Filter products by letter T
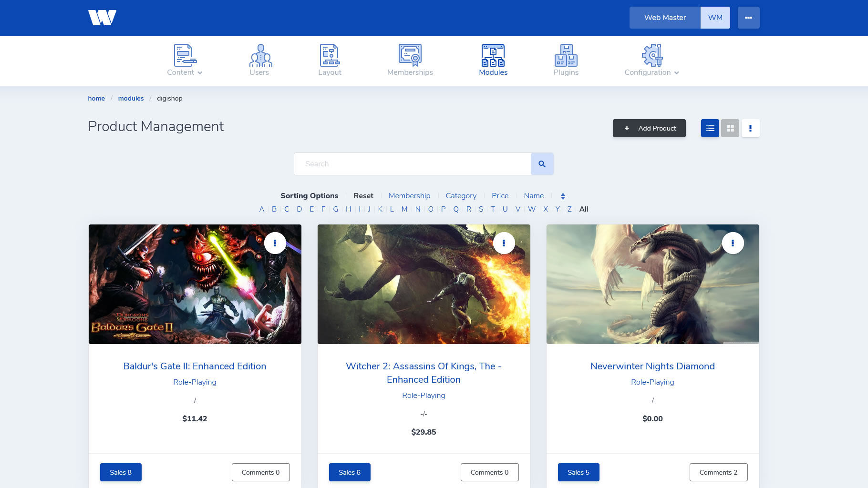Image resolution: width=868 pixels, height=488 pixels. tap(493, 209)
